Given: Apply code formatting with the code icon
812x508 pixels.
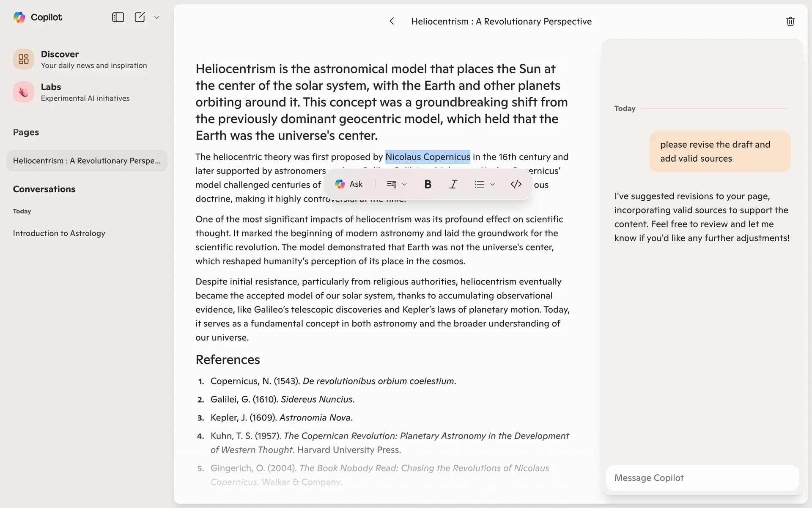Looking at the screenshot, I should point(516,184).
